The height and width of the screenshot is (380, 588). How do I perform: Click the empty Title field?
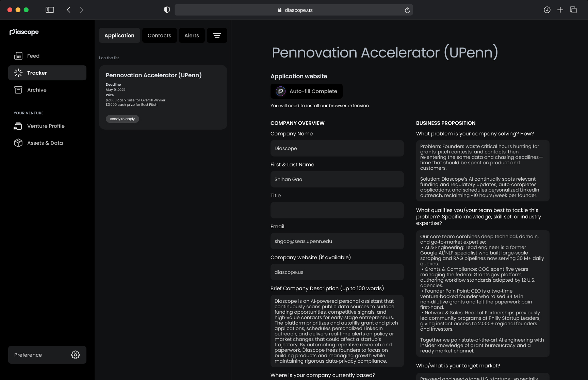[x=337, y=210]
